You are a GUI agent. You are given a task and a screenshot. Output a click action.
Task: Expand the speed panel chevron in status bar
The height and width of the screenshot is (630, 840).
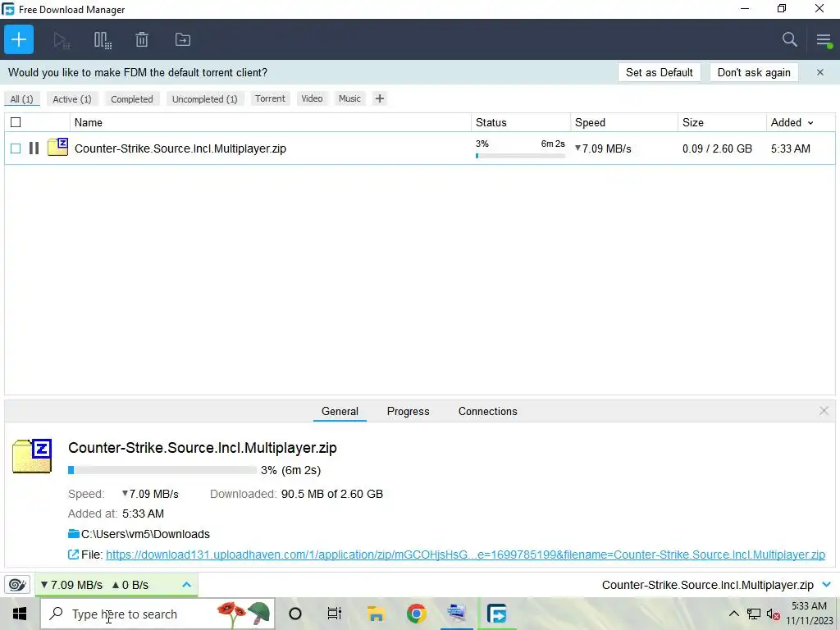tap(186, 584)
